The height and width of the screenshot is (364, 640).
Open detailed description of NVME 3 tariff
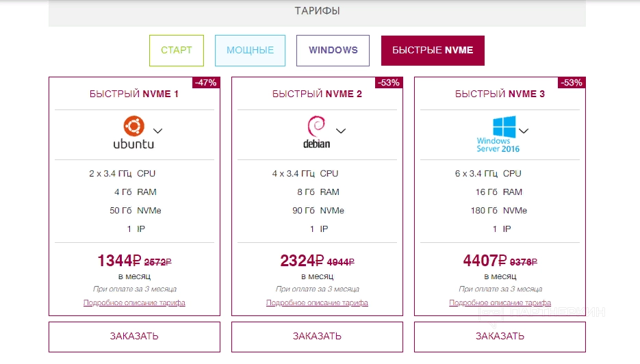click(x=500, y=303)
